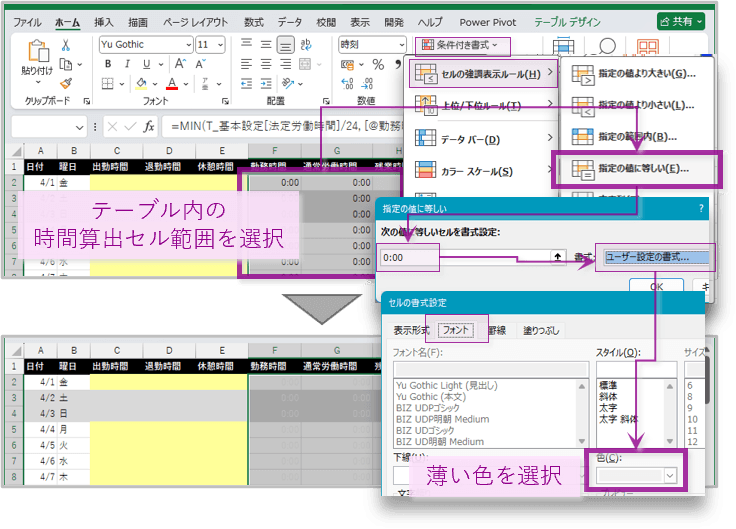Toggle underline formatting with U
736x529 pixels.
pos(147,64)
